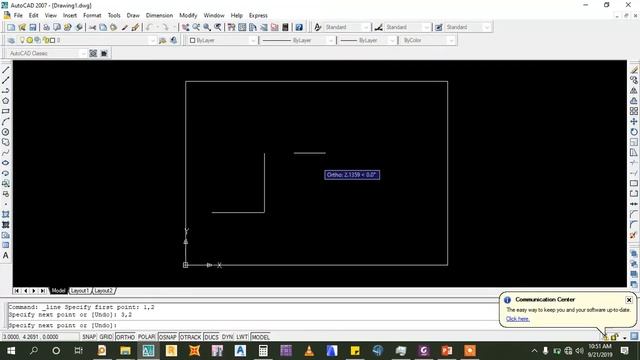Open the Modify menu
The image size is (640, 360).
[x=188, y=16]
